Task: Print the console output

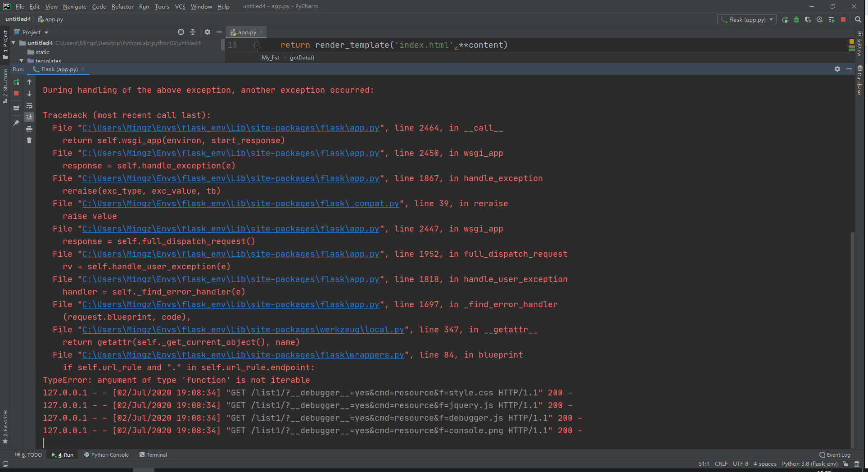Action: coord(29,129)
